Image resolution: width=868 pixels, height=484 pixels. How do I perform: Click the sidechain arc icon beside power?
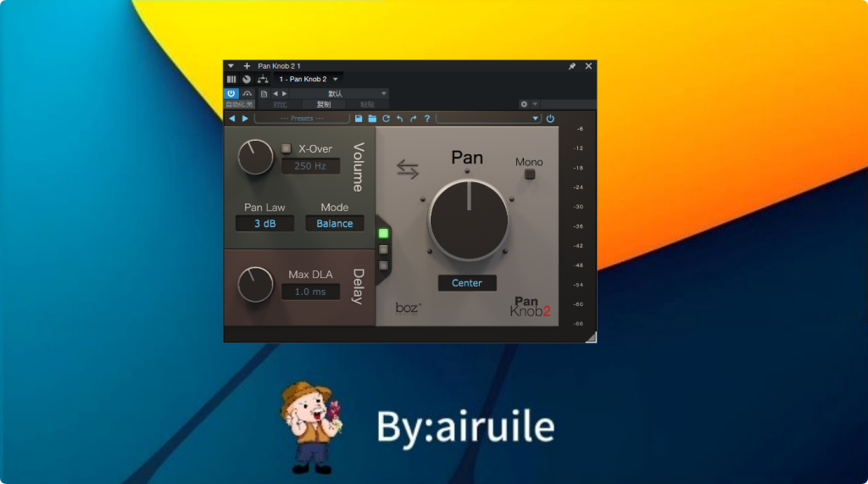[247, 93]
